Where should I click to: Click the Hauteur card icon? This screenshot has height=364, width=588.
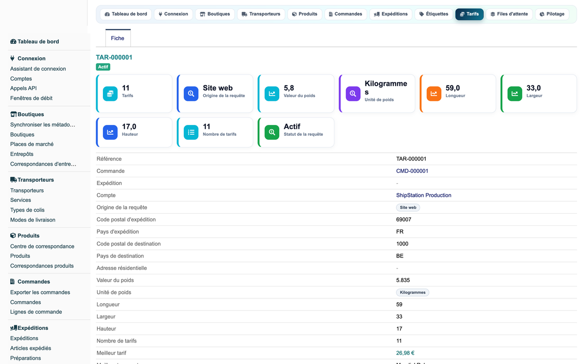point(110,132)
